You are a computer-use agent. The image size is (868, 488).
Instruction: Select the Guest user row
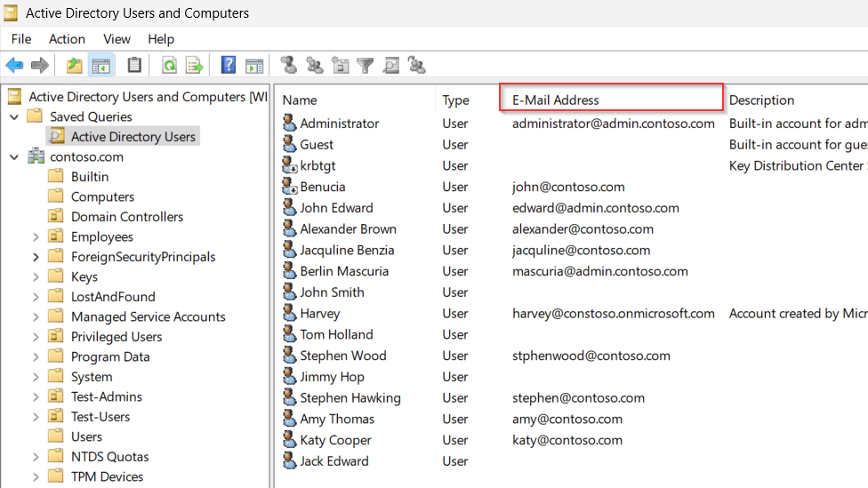pos(317,144)
